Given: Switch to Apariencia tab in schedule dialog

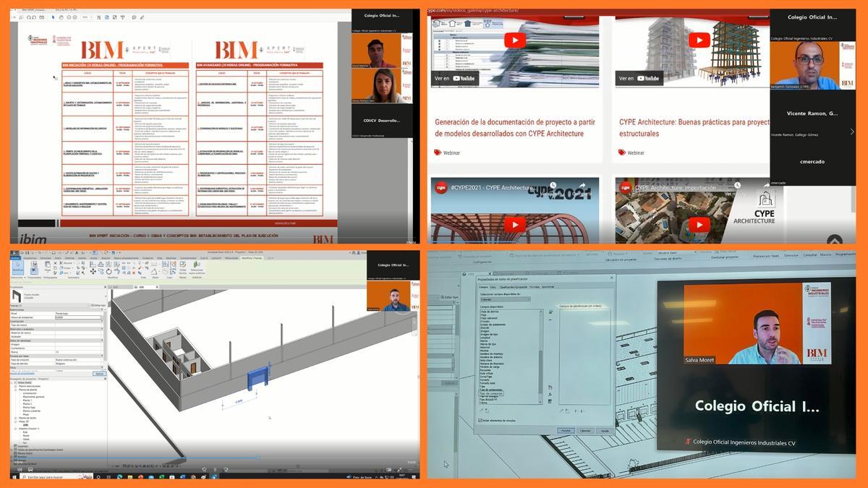Looking at the screenshot, I should point(549,288).
